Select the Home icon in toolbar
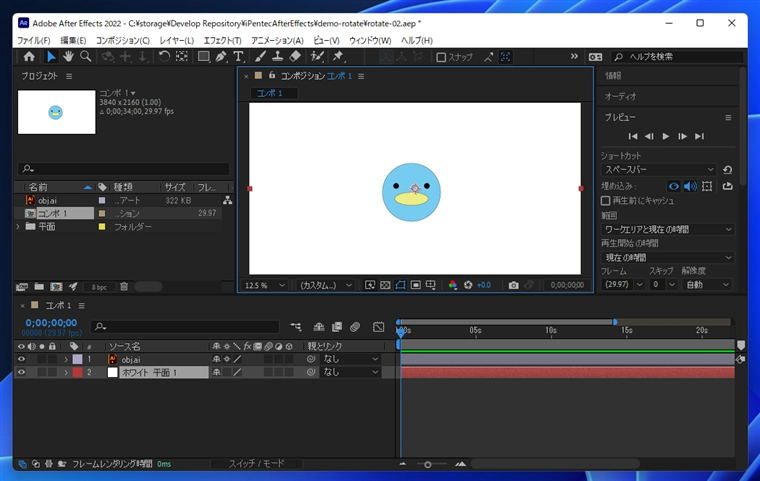This screenshot has height=481, width=760. tap(29, 57)
